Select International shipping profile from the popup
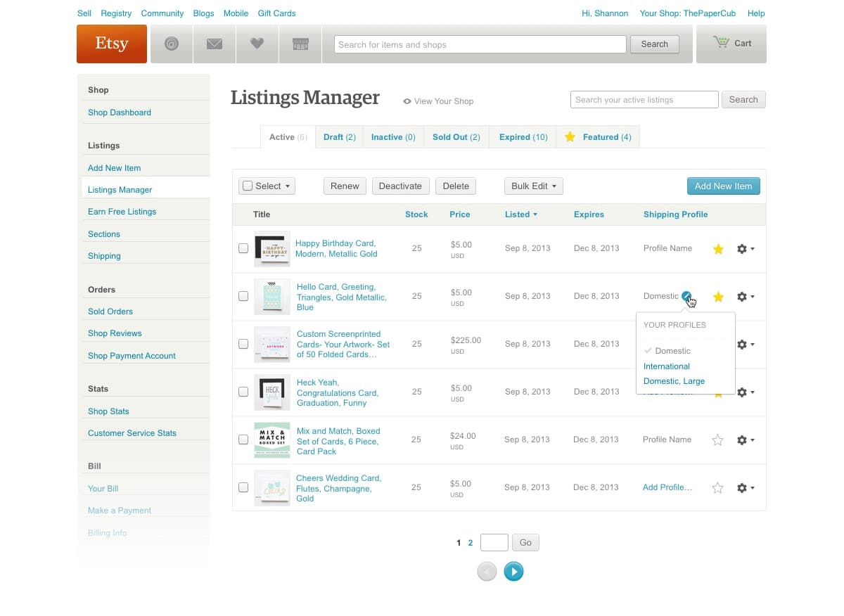Image resolution: width=844 pixels, height=616 pixels. [x=666, y=366]
